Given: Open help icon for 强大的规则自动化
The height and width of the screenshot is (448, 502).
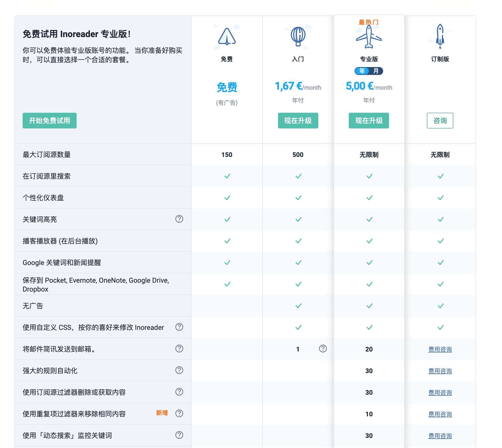Looking at the screenshot, I should tap(179, 370).
